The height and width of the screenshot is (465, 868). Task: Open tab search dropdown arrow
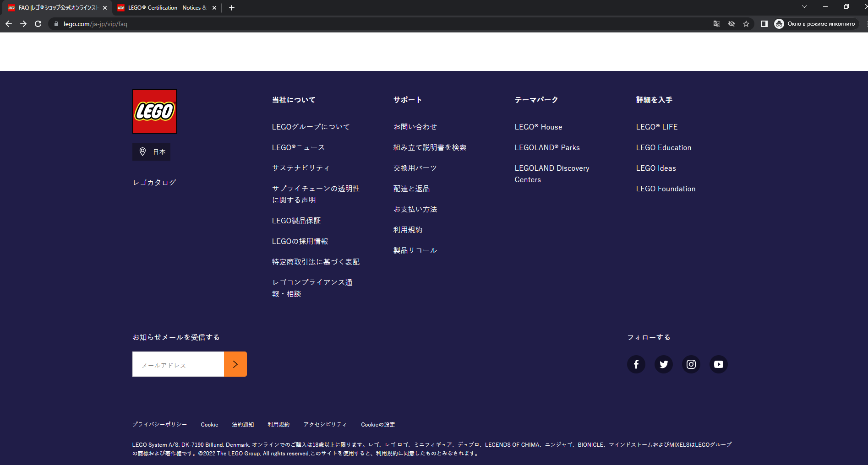point(804,6)
